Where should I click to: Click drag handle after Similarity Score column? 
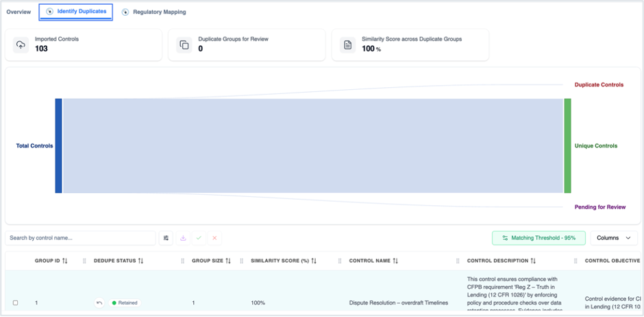tap(340, 261)
